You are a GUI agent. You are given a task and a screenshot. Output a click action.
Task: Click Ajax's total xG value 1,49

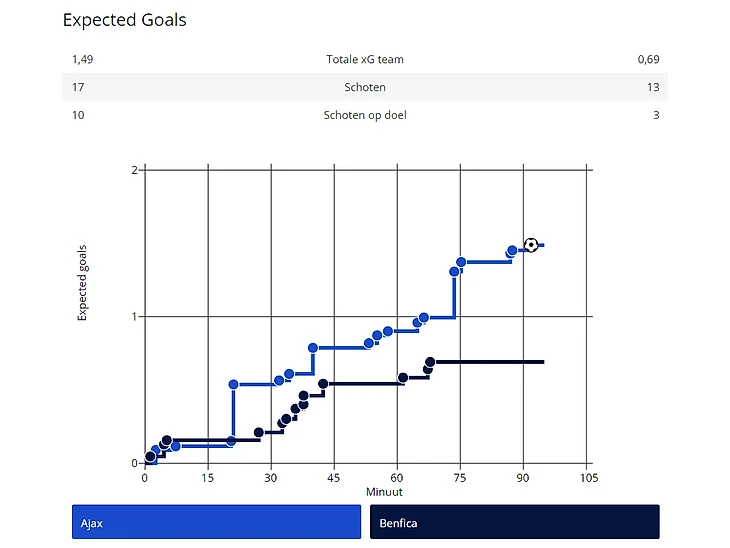click(x=83, y=60)
